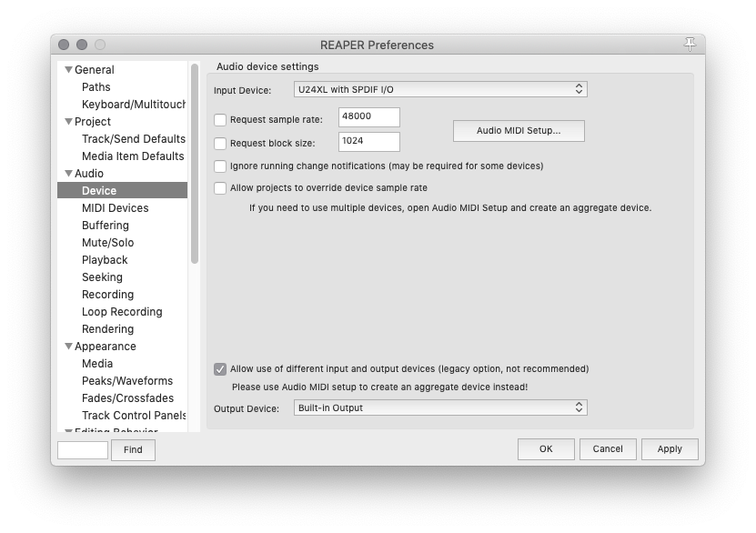Viewport: 756px width, 533px height.
Task: Select Paths in the preferences tree
Action: coord(96,87)
